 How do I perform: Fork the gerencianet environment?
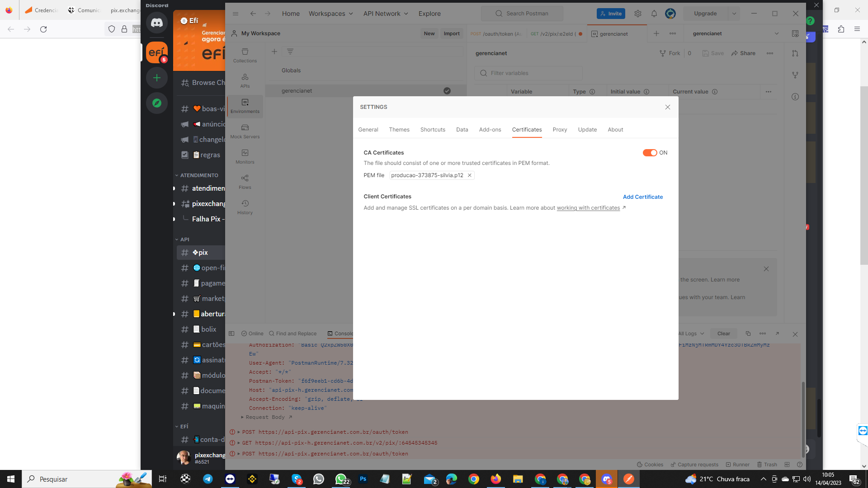click(670, 53)
